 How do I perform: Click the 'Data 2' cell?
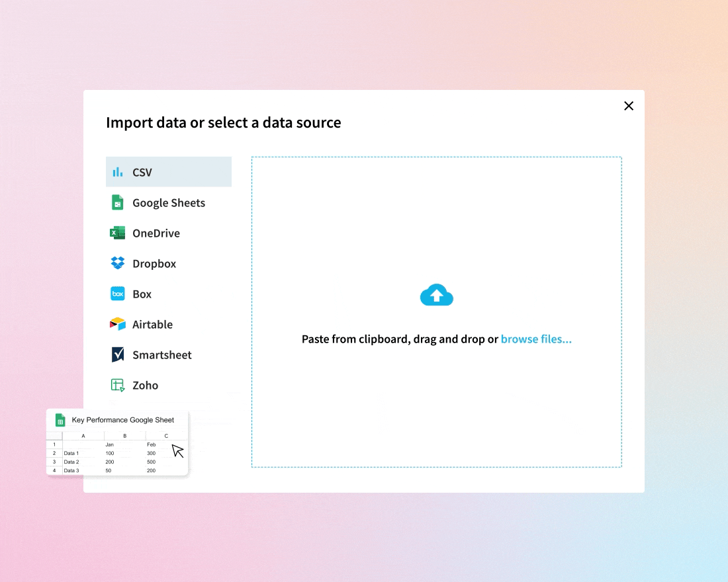71,462
